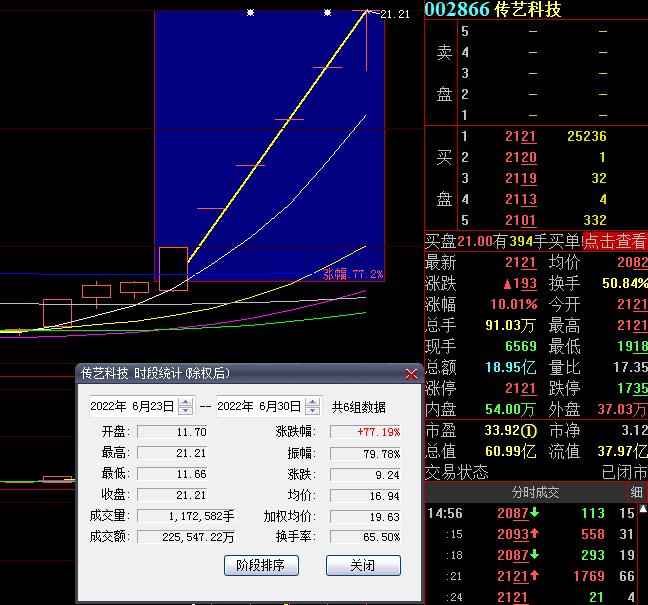Click the second white star marker on chart

327,13
